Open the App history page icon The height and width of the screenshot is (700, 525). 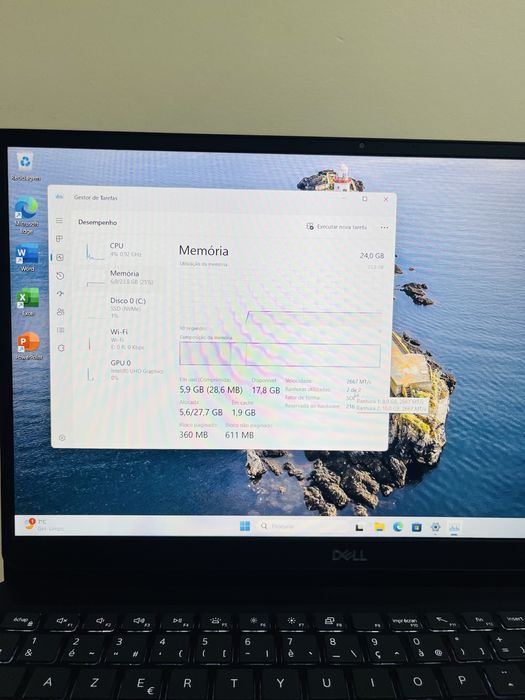(x=60, y=275)
